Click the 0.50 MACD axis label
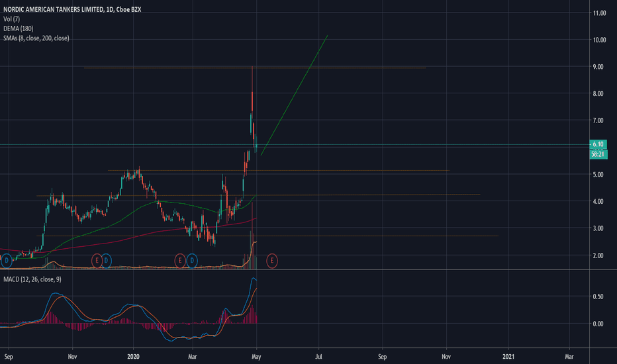Screen dimensions: 617x364 click(598, 296)
